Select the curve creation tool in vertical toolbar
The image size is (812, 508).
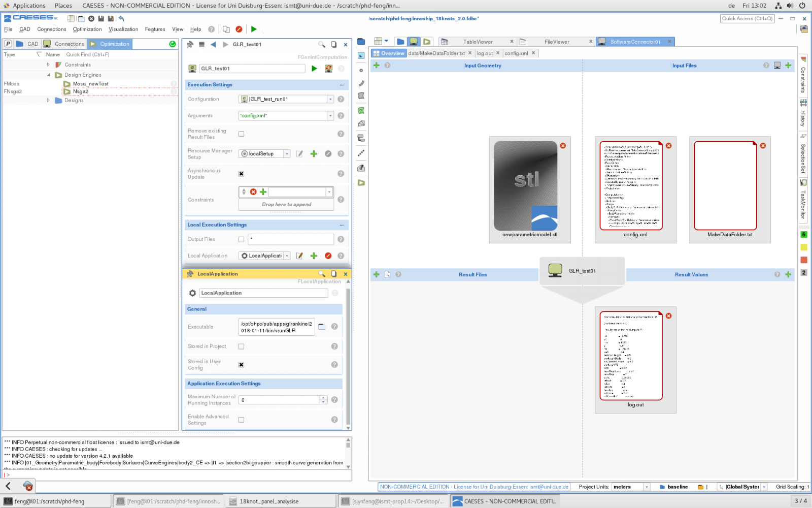(361, 83)
